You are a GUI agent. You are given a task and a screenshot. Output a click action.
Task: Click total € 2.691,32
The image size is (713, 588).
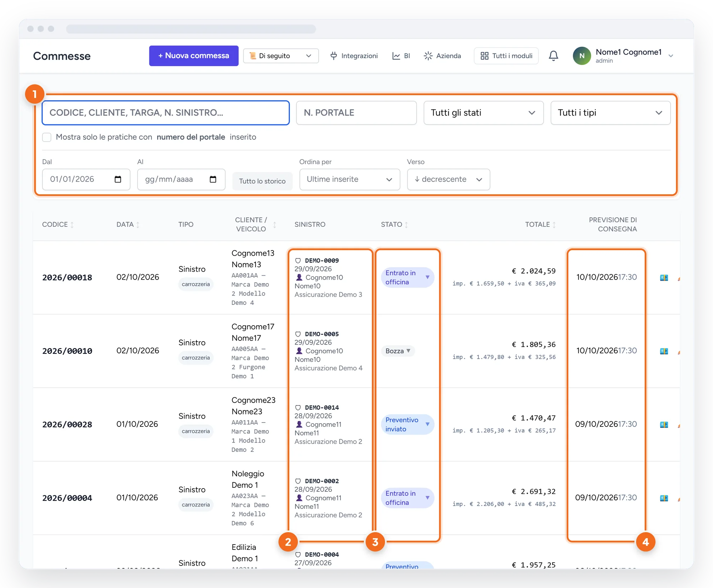534,491
